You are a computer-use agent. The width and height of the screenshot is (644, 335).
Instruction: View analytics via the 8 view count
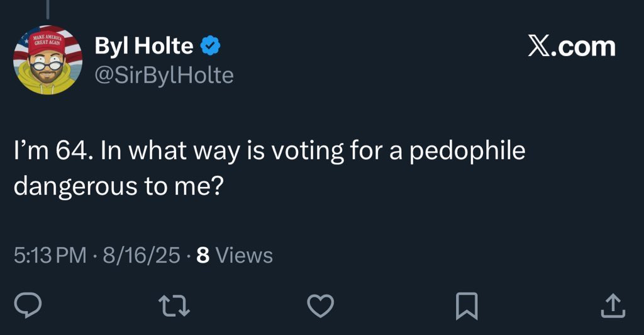[203, 255]
